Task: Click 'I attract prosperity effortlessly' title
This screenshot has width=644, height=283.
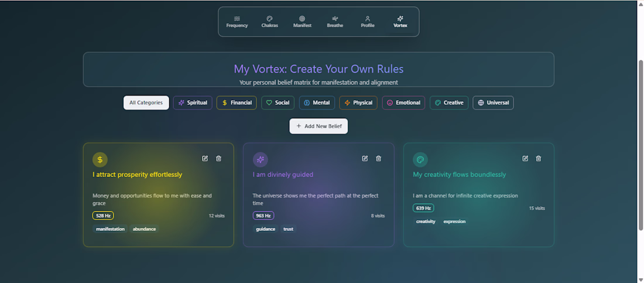Action: [137, 175]
